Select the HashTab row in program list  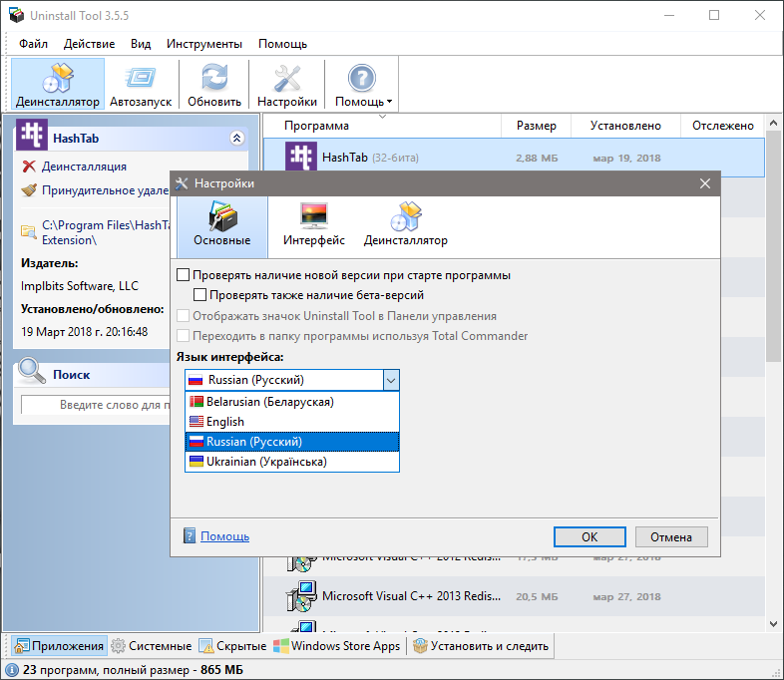[x=514, y=158]
